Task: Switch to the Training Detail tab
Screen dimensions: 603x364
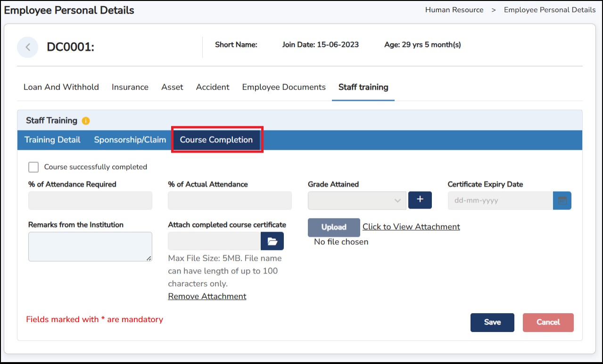Action: pyautogui.click(x=52, y=140)
